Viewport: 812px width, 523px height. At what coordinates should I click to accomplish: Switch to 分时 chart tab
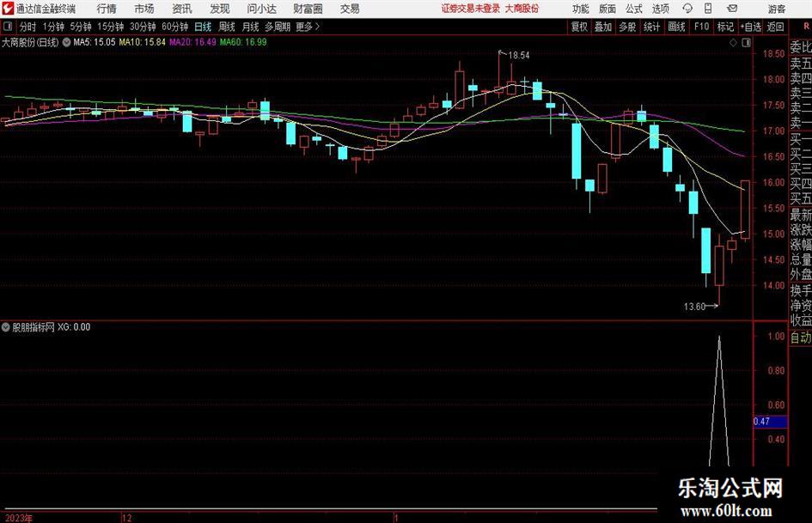(27, 27)
